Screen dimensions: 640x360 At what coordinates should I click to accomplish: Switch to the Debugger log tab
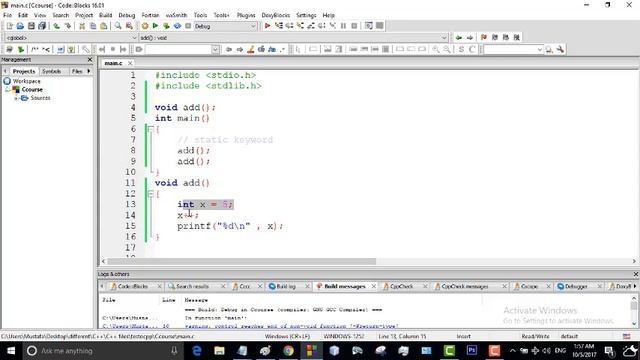[576, 287]
